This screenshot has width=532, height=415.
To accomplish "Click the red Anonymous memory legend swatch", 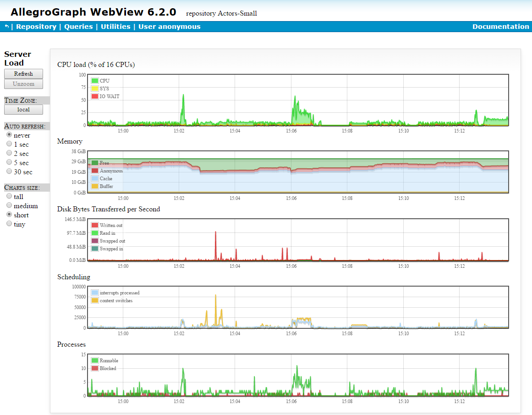I will tap(95, 171).
